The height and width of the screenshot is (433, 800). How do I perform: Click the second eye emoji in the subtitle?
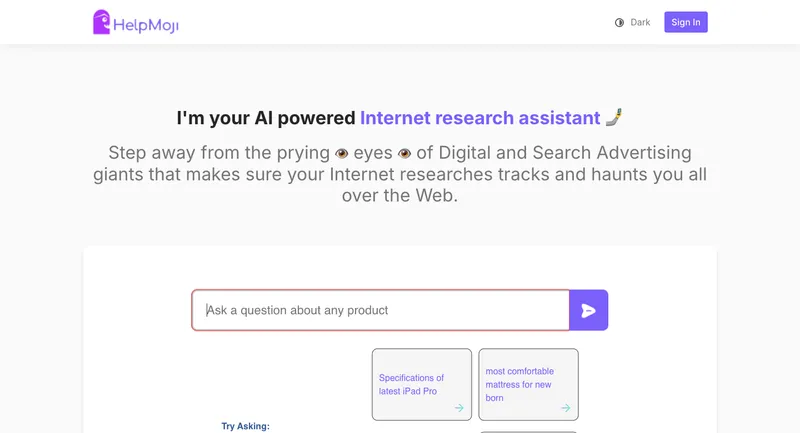(x=405, y=153)
